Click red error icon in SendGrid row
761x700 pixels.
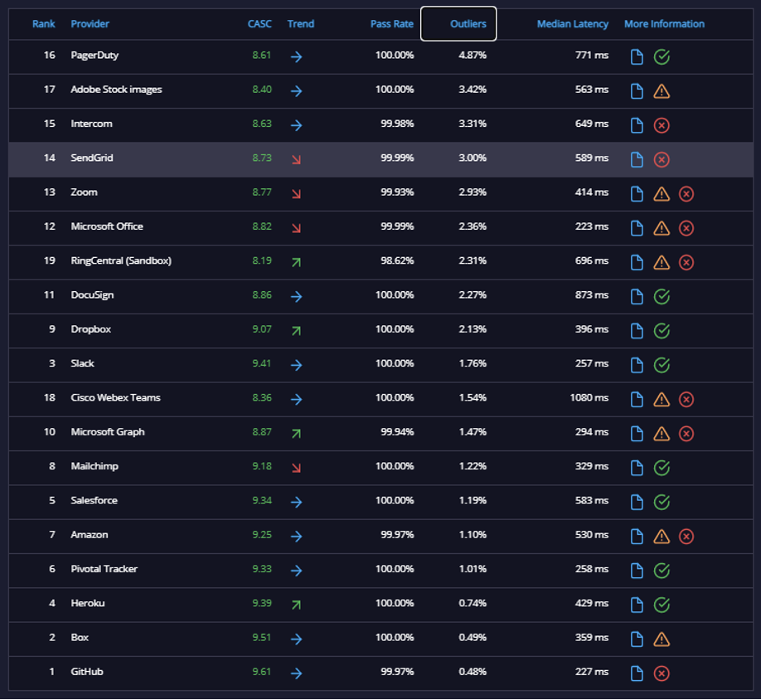pos(662,160)
